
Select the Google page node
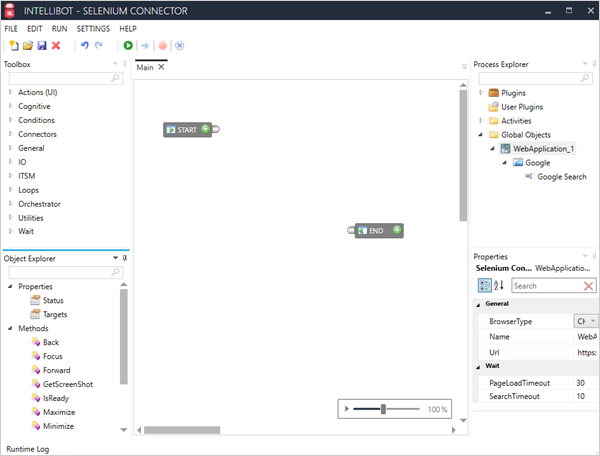(x=537, y=163)
